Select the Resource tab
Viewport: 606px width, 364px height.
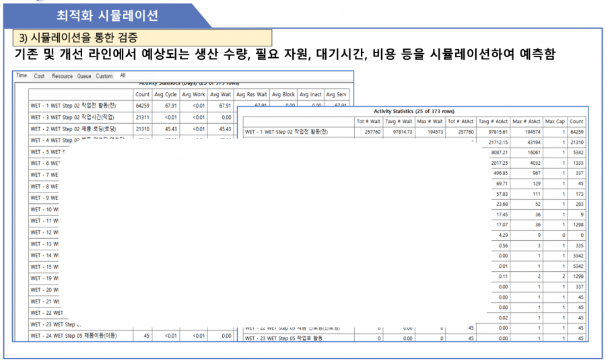pos(62,76)
